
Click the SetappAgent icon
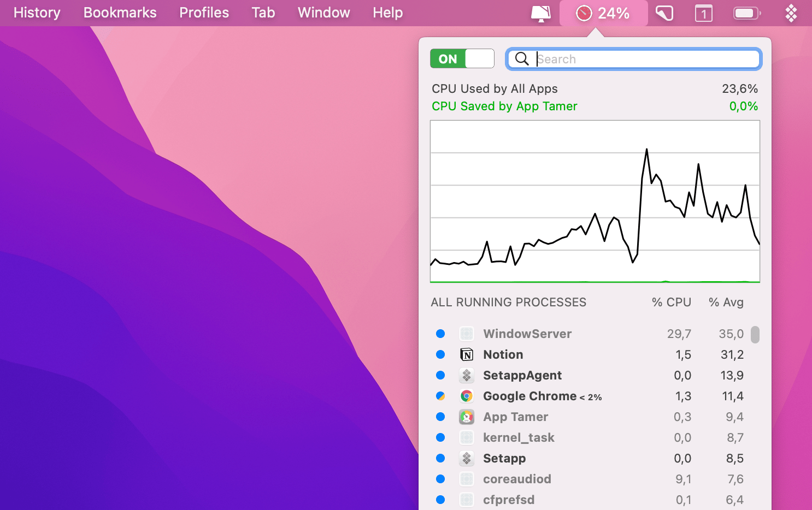(467, 375)
